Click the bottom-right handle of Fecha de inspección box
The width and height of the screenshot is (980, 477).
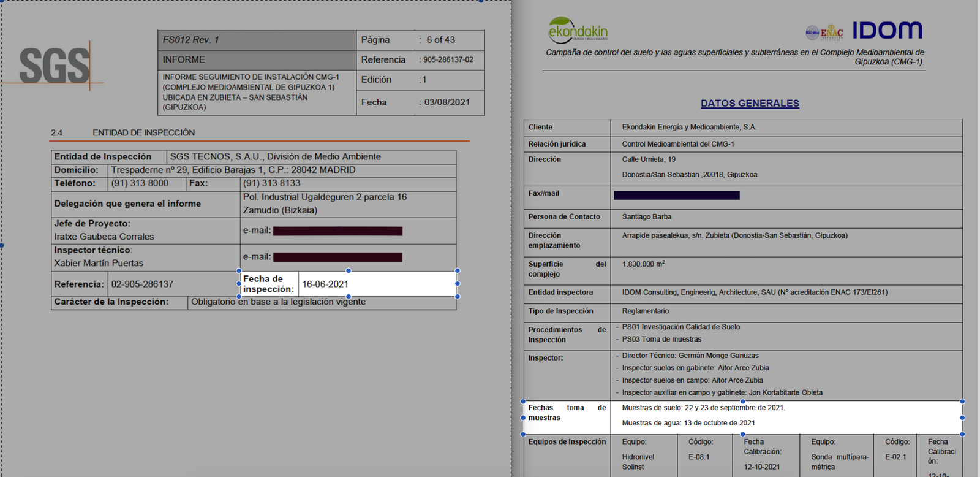[458, 297]
